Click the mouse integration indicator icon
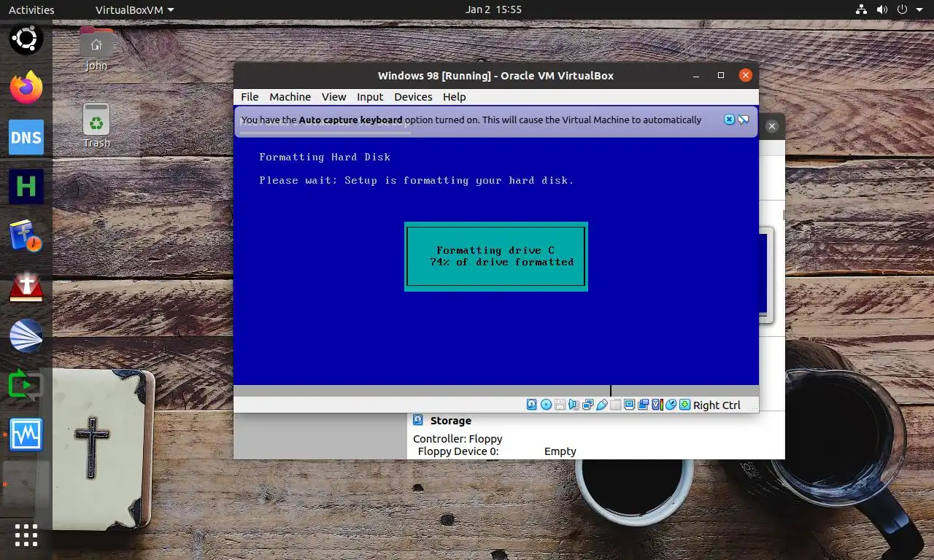 (671, 405)
